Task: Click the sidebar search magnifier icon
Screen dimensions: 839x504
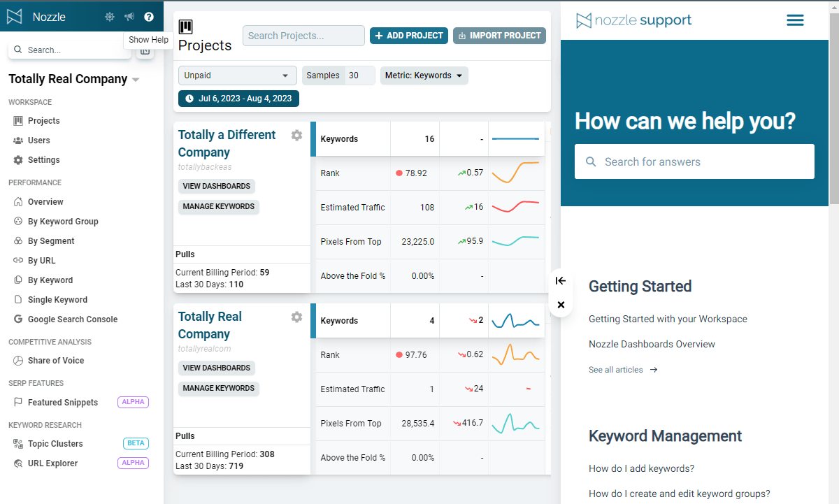Action: pos(17,50)
